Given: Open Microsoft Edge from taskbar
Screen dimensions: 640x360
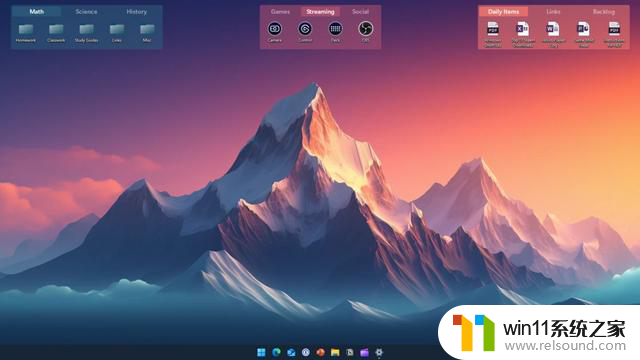Looking at the screenshot, I should point(276,352).
